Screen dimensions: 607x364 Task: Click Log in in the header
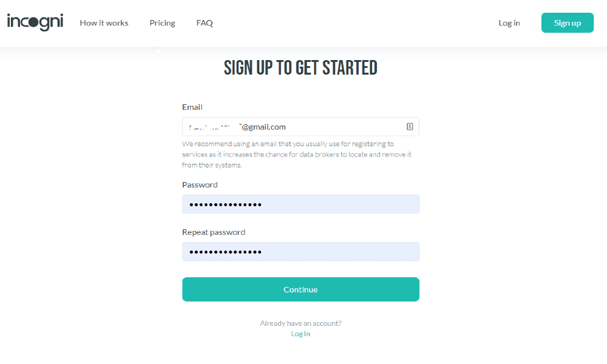pos(509,23)
